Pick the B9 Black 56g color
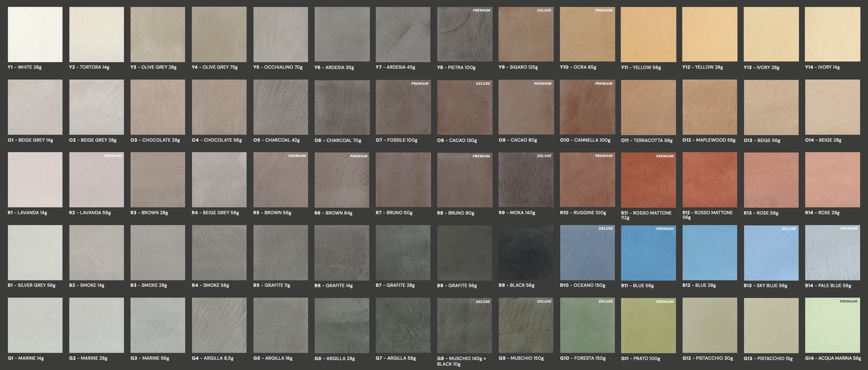Image resolution: width=868 pixels, height=370 pixels. click(526, 253)
